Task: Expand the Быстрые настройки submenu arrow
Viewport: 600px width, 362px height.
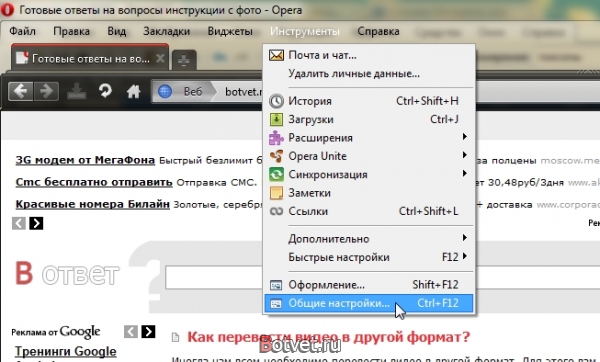Action: coord(465,256)
